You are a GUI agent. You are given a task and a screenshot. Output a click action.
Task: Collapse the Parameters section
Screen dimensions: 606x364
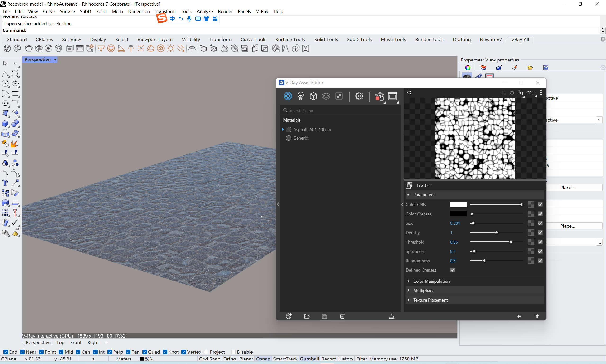408,194
